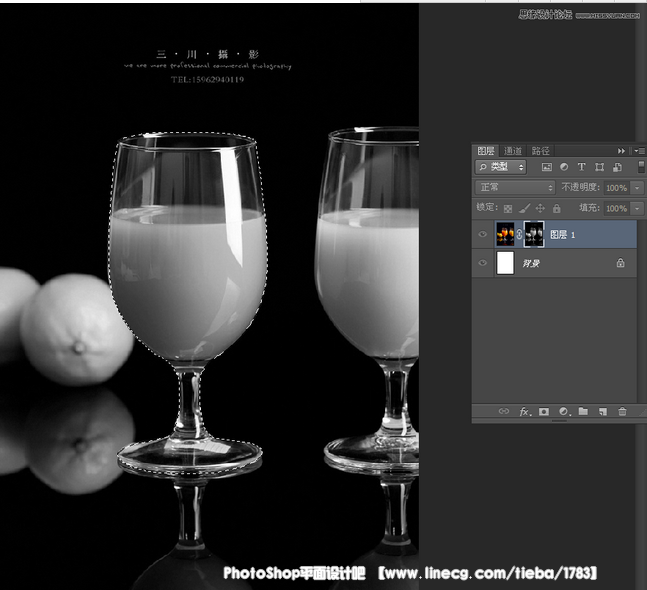Filter for pixel layers icon
Screen dimensions: 647x590
[547, 167]
